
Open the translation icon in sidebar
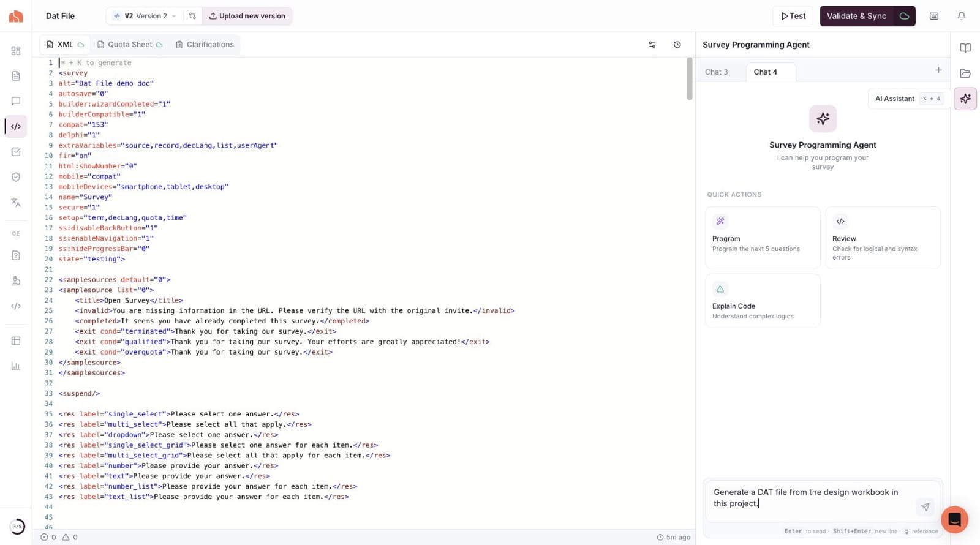16,203
